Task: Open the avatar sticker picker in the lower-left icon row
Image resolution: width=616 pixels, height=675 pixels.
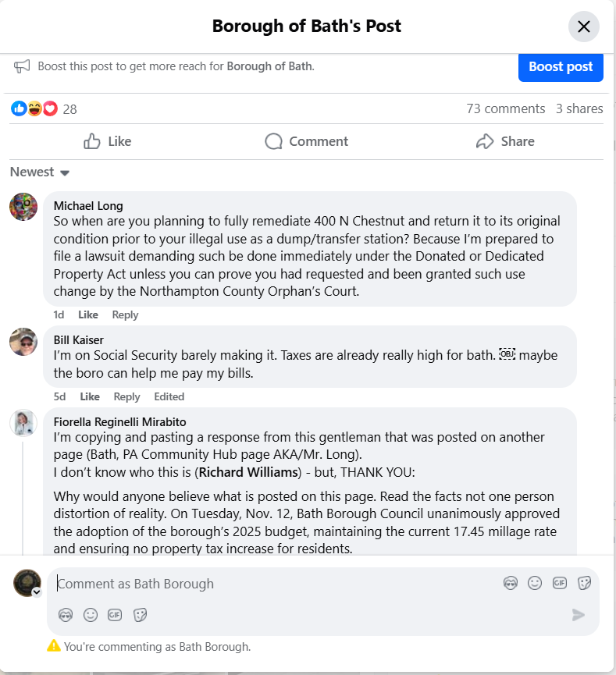Action: (x=66, y=615)
